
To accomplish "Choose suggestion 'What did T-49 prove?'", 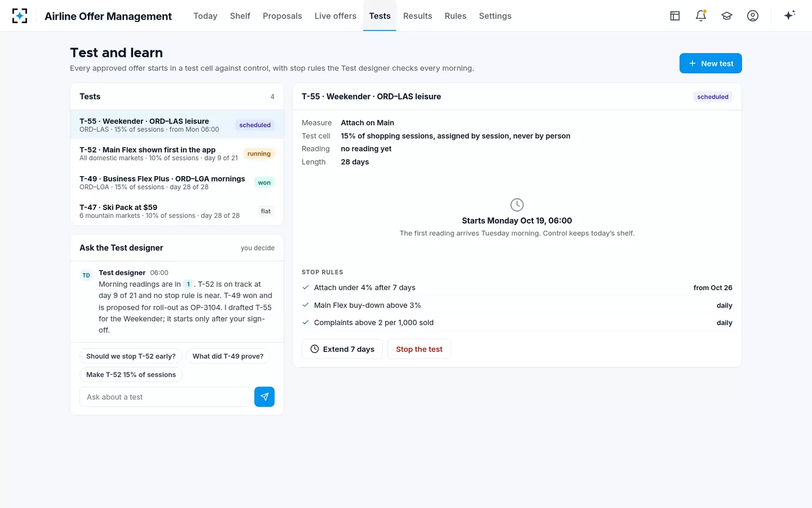I will (228, 356).
